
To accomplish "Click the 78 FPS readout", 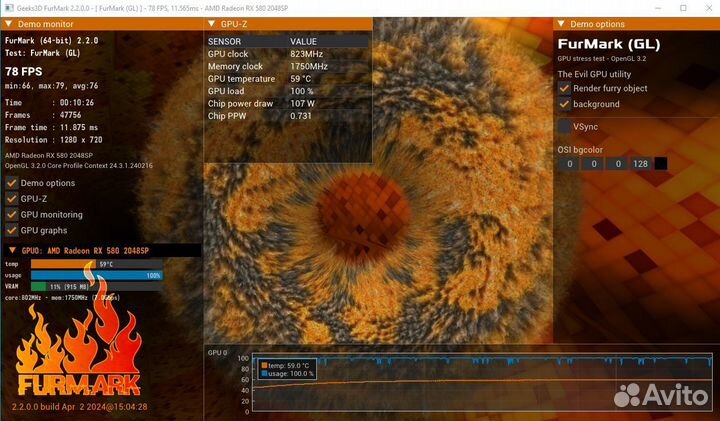I will click(24, 72).
